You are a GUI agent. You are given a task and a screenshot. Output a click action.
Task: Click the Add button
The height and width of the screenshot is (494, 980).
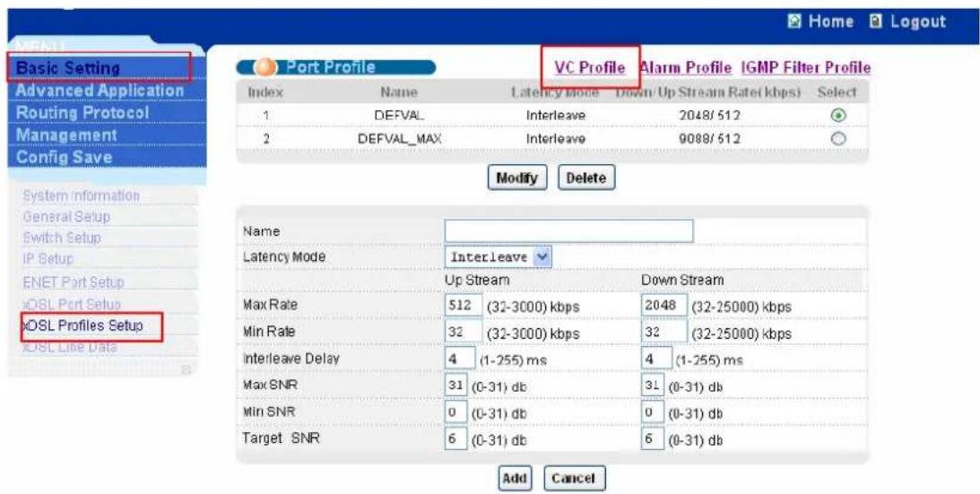coord(515,479)
